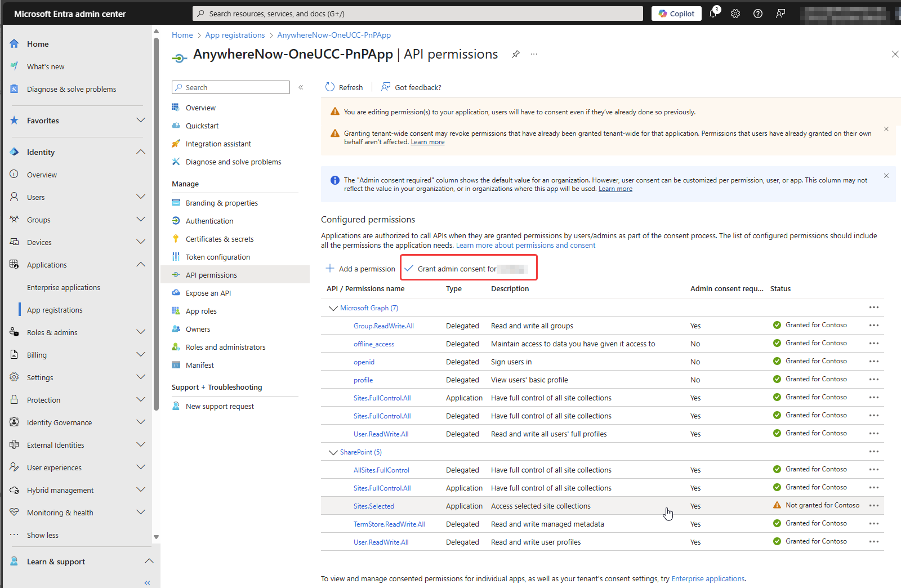This screenshot has height=588, width=901.
Task: Click the Integration assistant rocket icon
Action: tap(176, 144)
